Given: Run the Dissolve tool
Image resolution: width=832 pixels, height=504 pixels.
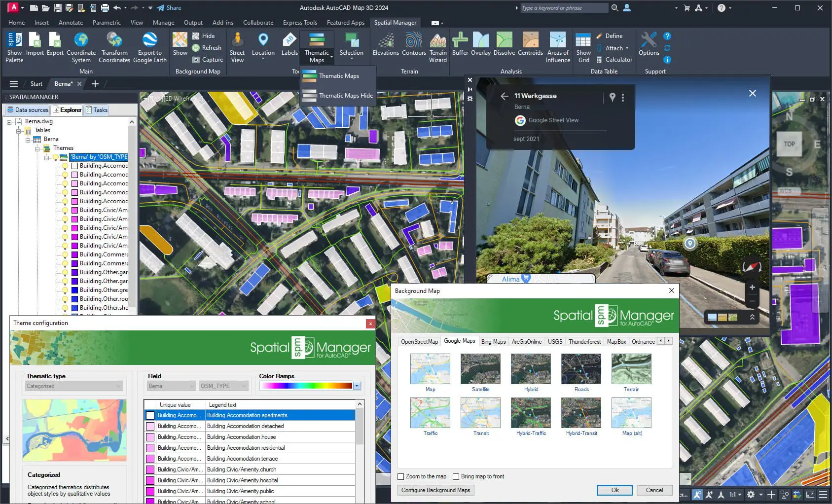Looking at the screenshot, I should coord(504,44).
